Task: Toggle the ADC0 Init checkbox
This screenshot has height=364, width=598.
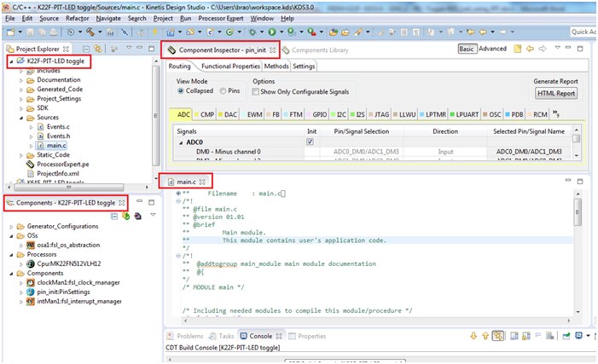Action: (x=310, y=142)
